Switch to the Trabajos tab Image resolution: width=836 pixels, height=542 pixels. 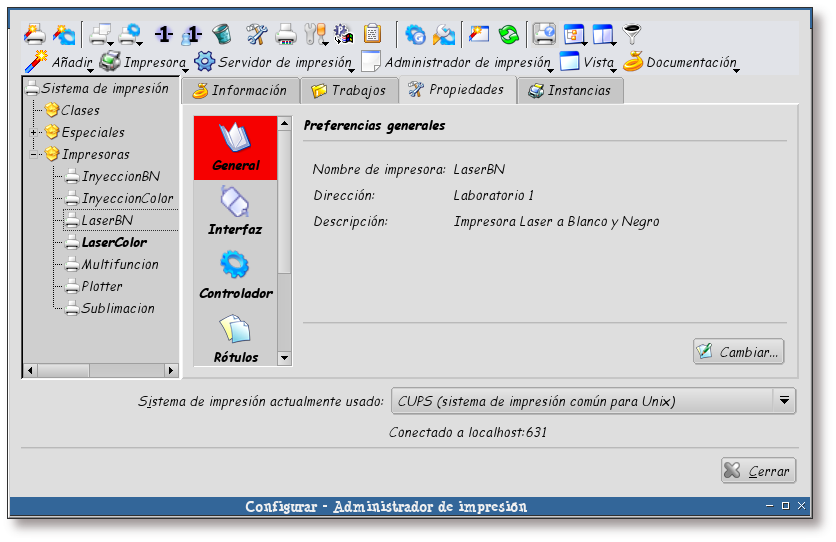[348, 91]
